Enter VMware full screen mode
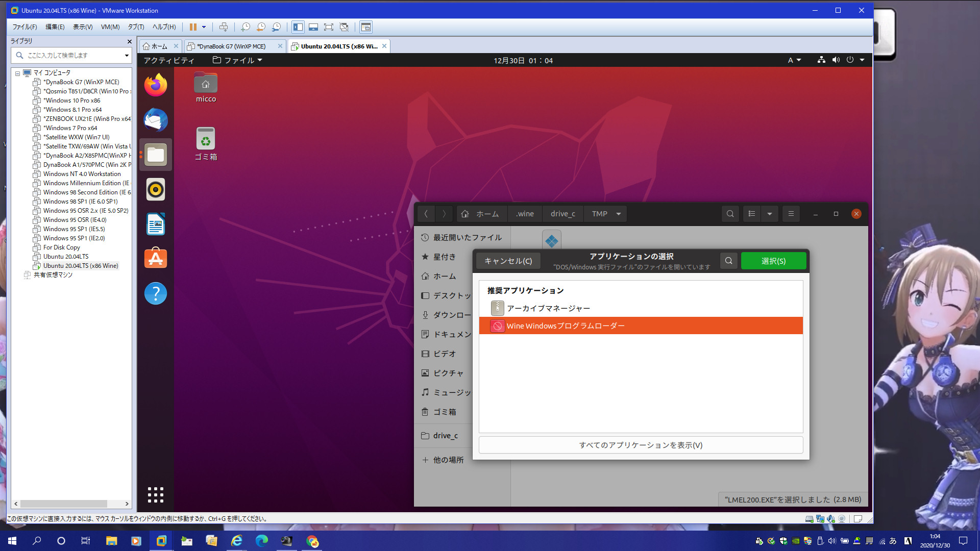The width and height of the screenshot is (980, 551). (329, 27)
